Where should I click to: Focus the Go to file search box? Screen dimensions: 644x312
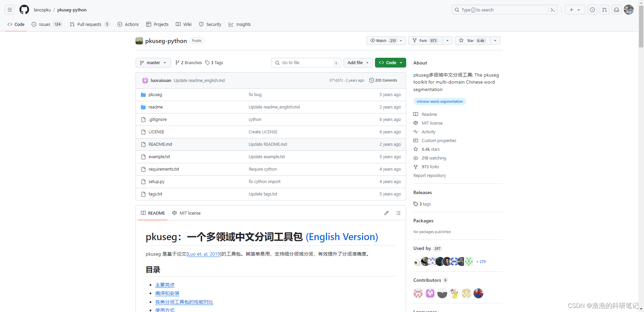(306, 63)
